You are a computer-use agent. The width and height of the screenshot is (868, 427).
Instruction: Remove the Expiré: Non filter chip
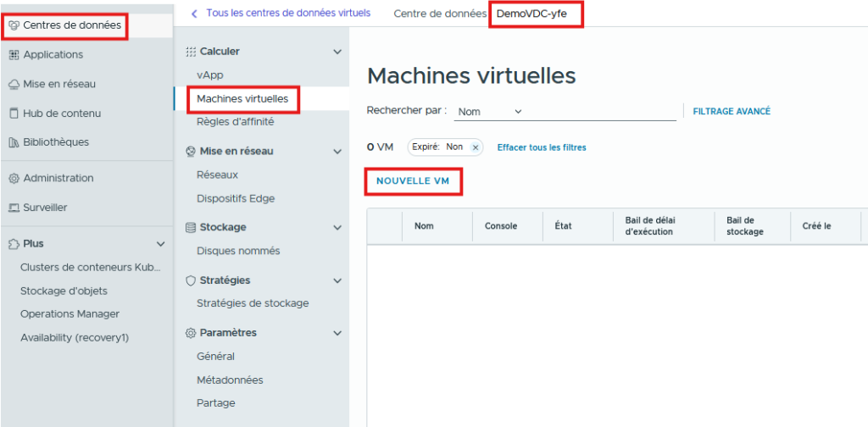pyautogui.click(x=476, y=147)
